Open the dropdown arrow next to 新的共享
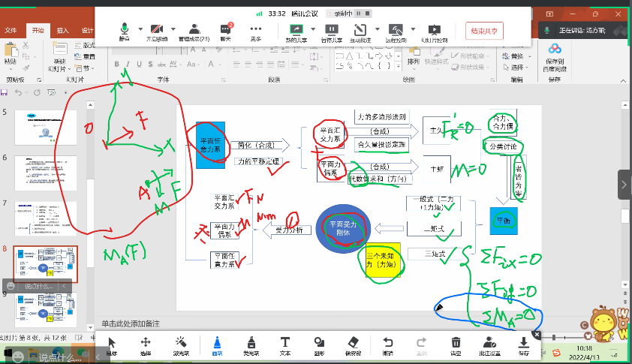Viewport: 632px width, 364px height. pyautogui.click(x=311, y=29)
